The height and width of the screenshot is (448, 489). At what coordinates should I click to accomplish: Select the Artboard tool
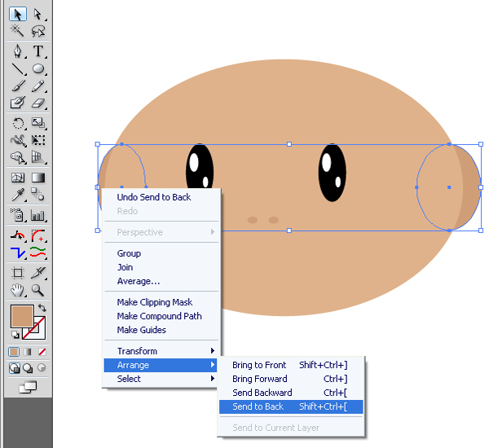[x=18, y=273]
